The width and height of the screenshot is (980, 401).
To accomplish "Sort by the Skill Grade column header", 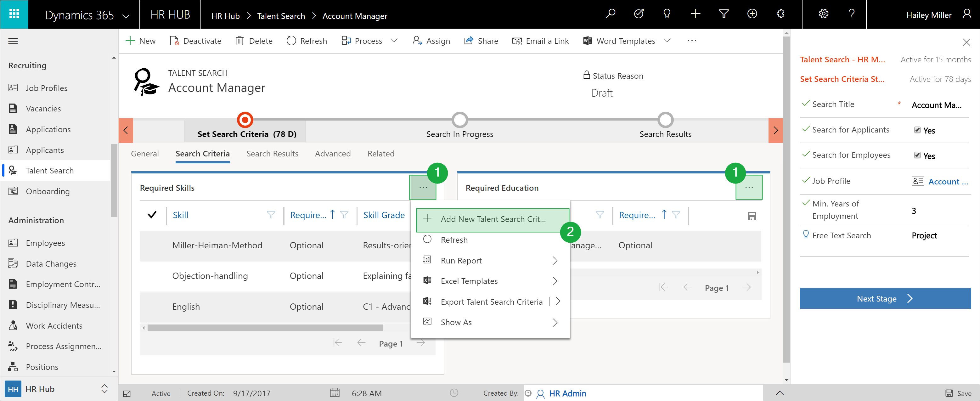I will (384, 215).
